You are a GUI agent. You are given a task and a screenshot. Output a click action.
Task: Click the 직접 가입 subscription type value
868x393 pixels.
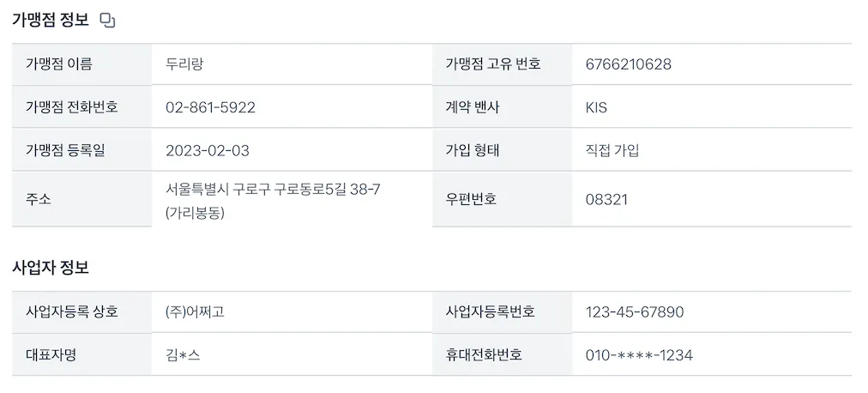coord(612,150)
